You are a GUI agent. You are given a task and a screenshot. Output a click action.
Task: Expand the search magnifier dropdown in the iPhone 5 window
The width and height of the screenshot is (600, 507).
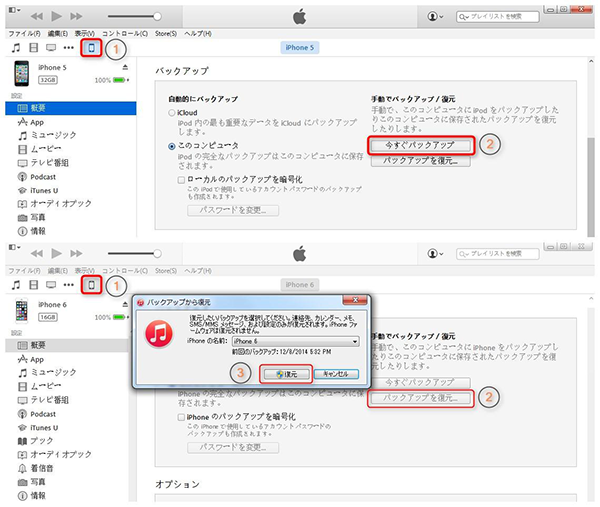(x=465, y=17)
